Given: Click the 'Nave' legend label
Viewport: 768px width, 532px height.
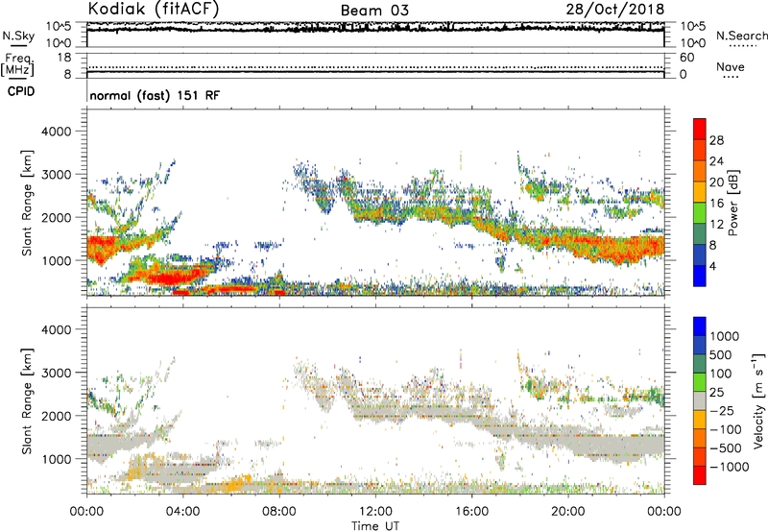Looking at the screenshot, I should pyautogui.click(x=731, y=66).
